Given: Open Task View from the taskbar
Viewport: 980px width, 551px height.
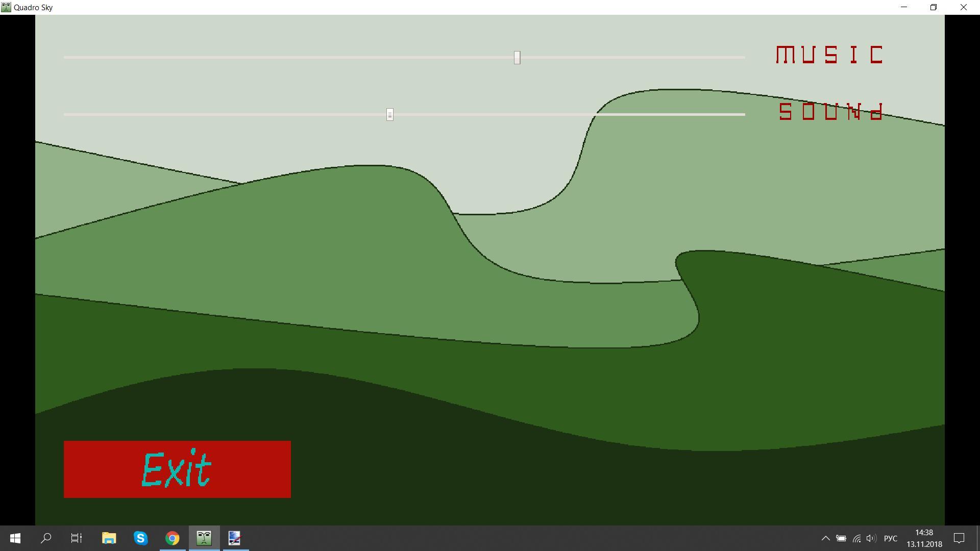Looking at the screenshot, I should (x=77, y=538).
